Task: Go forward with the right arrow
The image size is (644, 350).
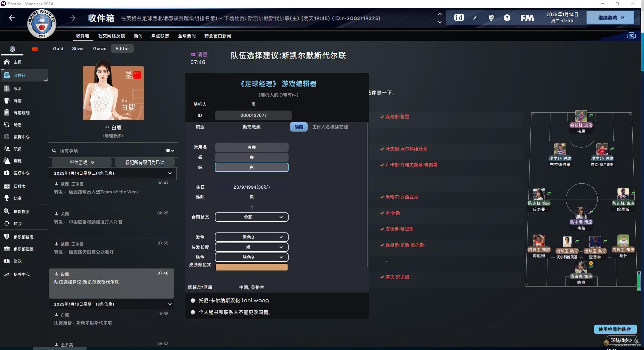Action: point(72,18)
